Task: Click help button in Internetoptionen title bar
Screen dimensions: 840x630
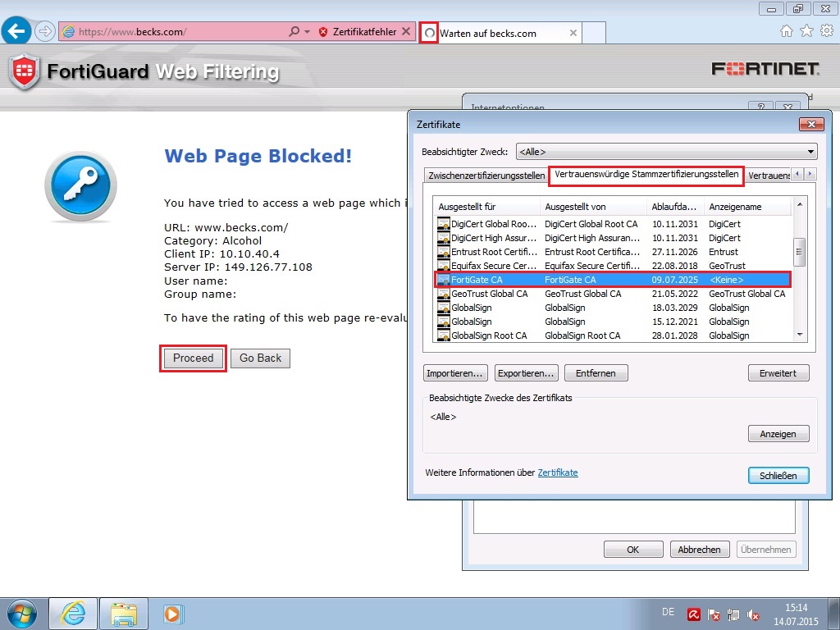Action: pyautogui.click(x=761, y=106)
